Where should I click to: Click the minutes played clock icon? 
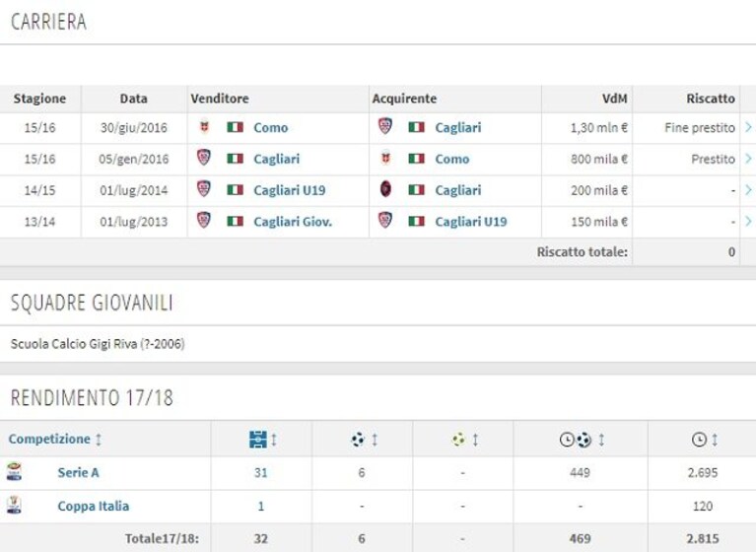pyautogui.click(x=699, y=440)
